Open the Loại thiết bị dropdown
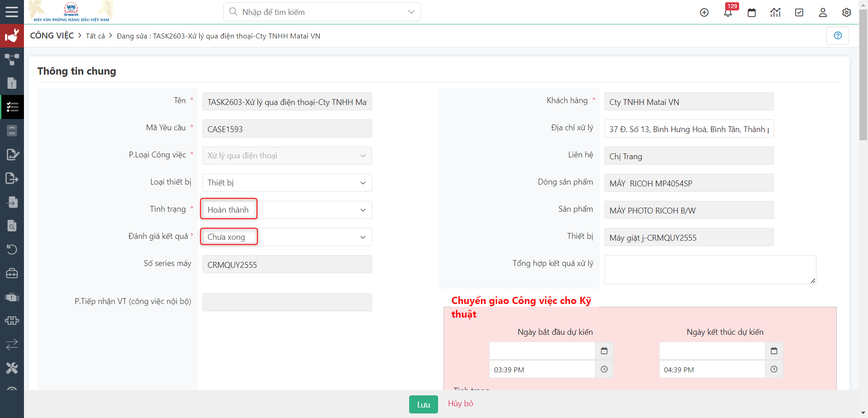Image resolution: width=868 pixels, height=418 pixels. coord(287,183)
